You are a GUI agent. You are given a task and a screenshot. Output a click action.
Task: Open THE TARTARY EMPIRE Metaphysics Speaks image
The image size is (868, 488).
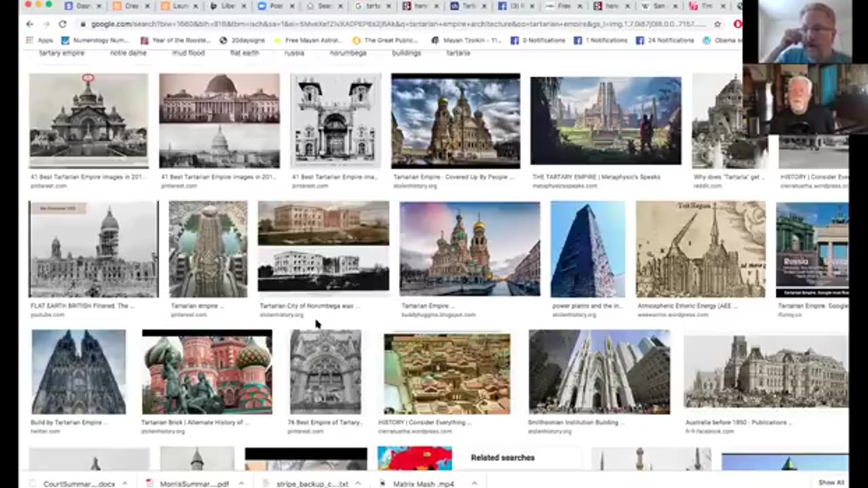[606, 120]
